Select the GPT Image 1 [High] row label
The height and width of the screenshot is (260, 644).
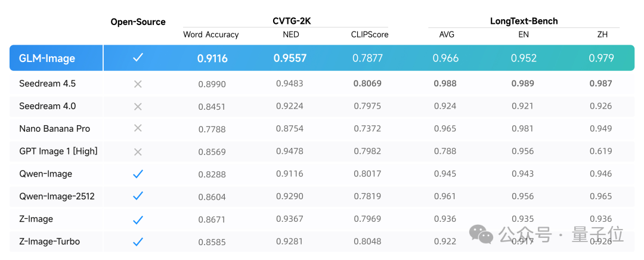click(58, 151)
